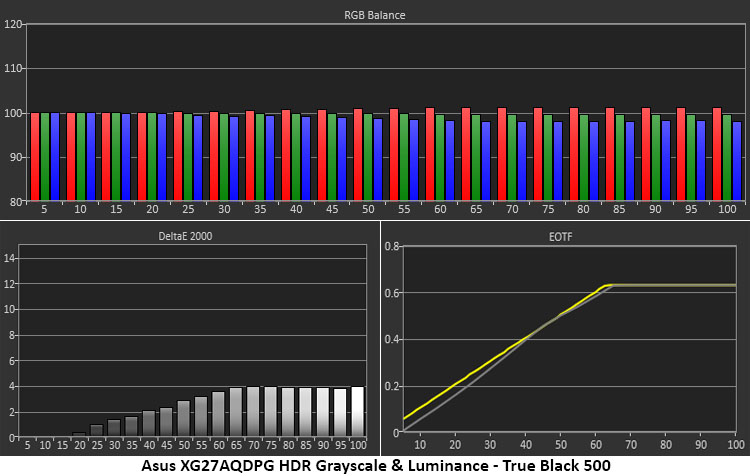Image resolution: width=750 pixels, height=476 pixels.
Task: Click the Asus XG27AQDPG caption text
Action: (375, 466)
